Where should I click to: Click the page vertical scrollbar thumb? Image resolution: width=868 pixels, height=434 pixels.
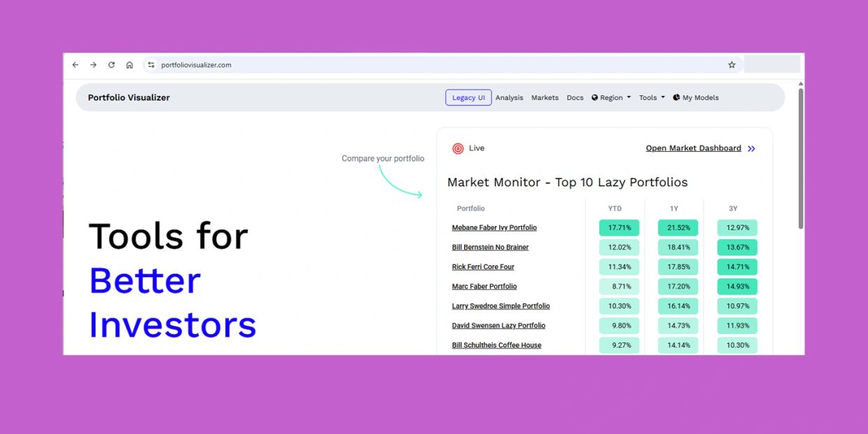[801, 157]
